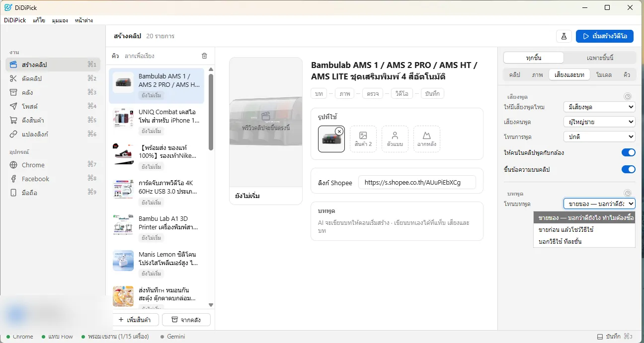Image resolution: width=644 pixels, height=343 pixels.
Task: Open help icon beside บทพูด
Action: (x=628, y=194)
